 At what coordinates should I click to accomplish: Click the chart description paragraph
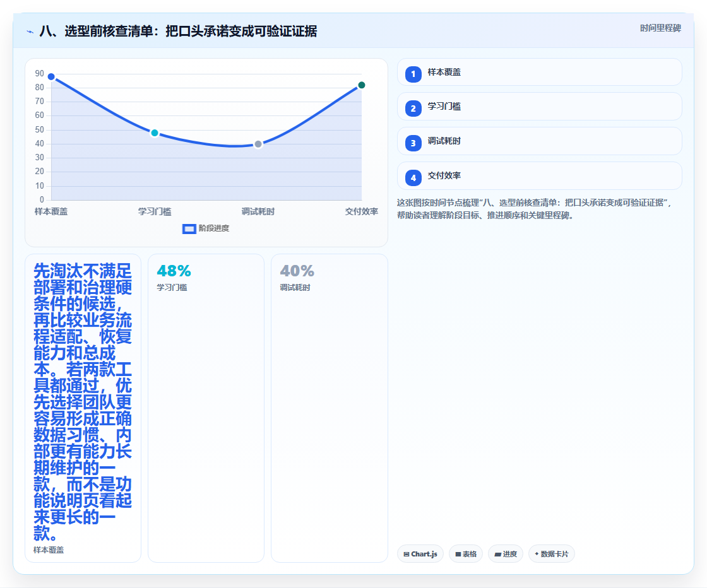[x=535, y=209]
